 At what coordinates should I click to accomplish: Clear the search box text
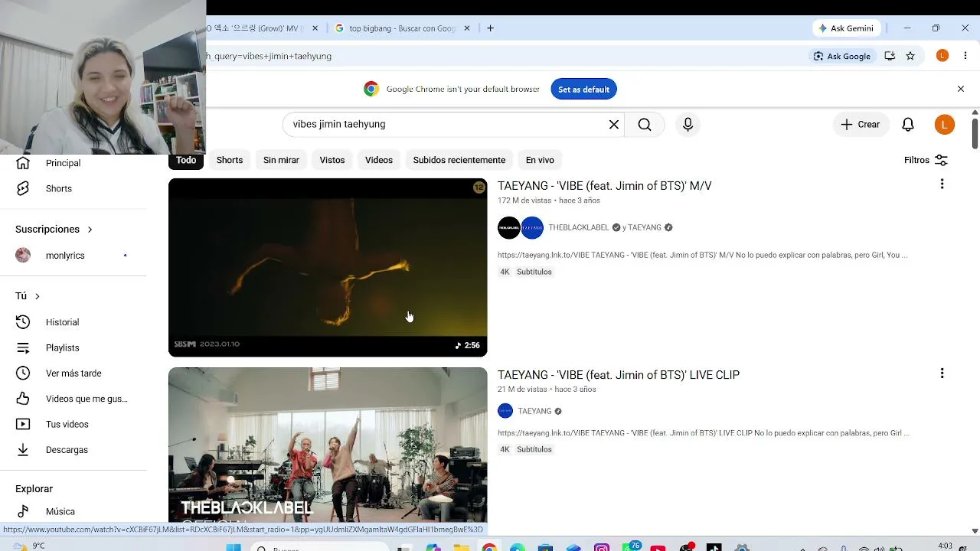click(613, 125)
